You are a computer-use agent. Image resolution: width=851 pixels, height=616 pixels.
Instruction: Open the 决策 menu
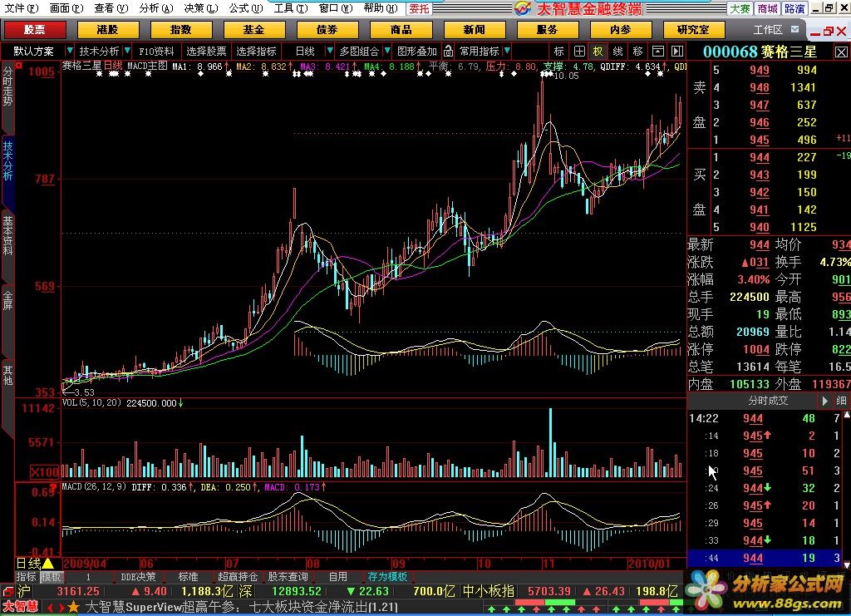click(x=201, y=8)
